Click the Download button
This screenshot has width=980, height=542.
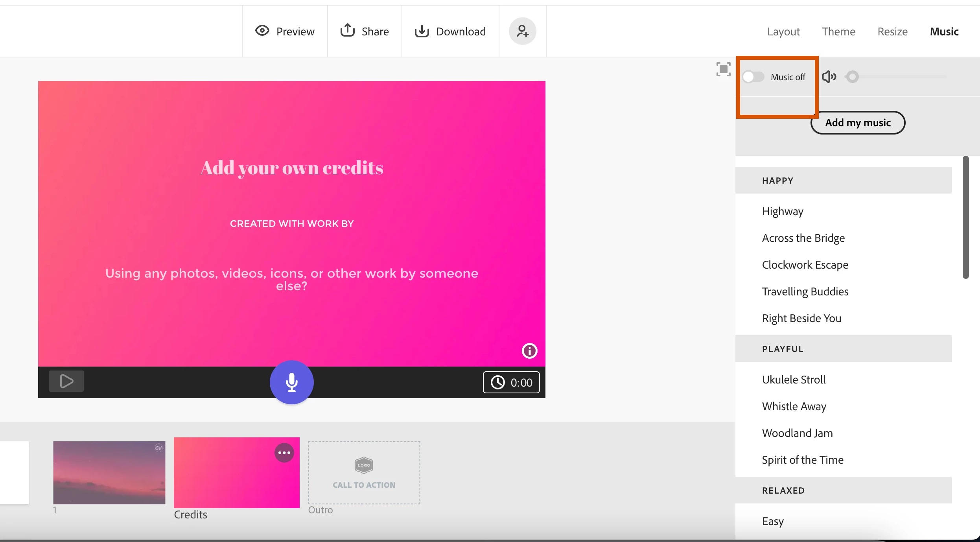point(450,31)
